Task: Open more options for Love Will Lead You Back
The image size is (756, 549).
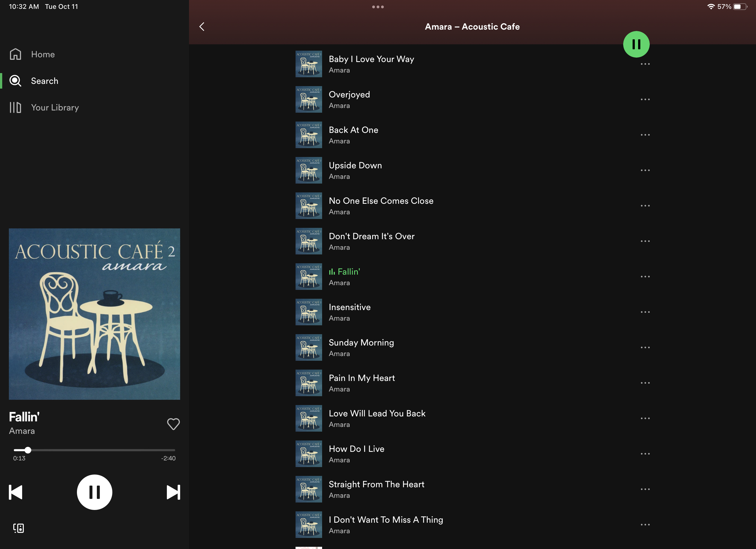Action: 645,418
